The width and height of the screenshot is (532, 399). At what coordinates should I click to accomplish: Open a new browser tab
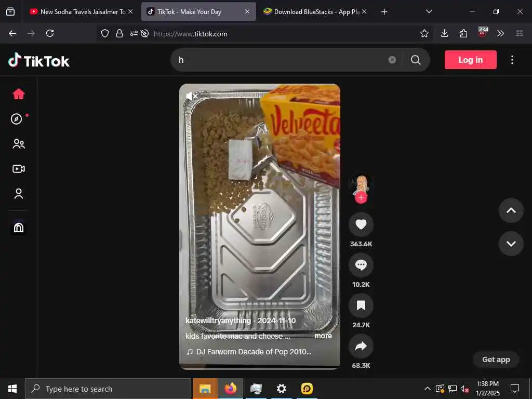384,12
